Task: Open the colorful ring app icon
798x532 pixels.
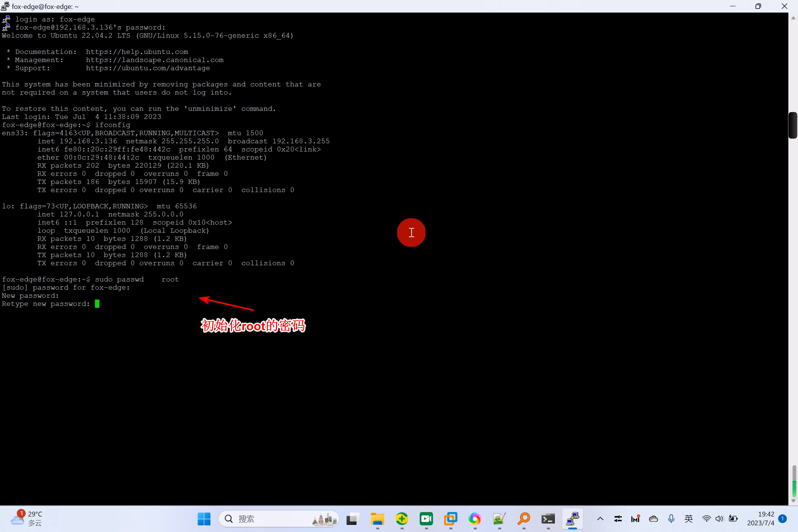Action: 475,519
